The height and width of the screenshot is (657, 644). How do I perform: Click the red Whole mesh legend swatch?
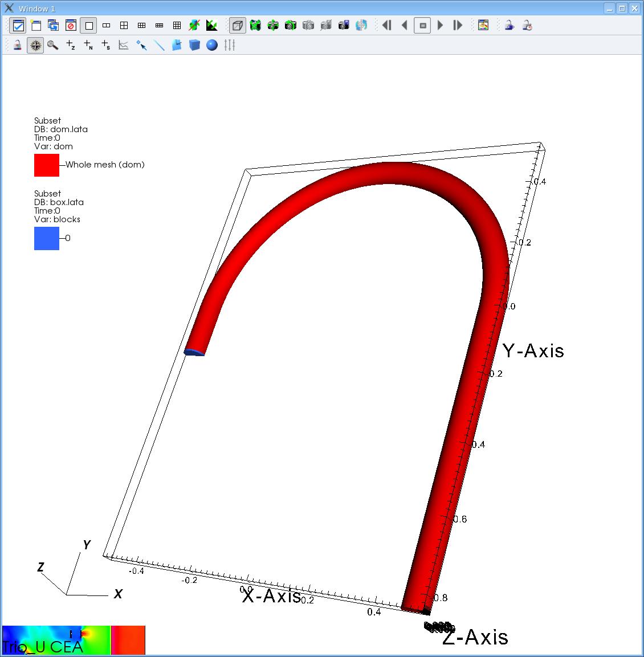[x=47, y=165]
